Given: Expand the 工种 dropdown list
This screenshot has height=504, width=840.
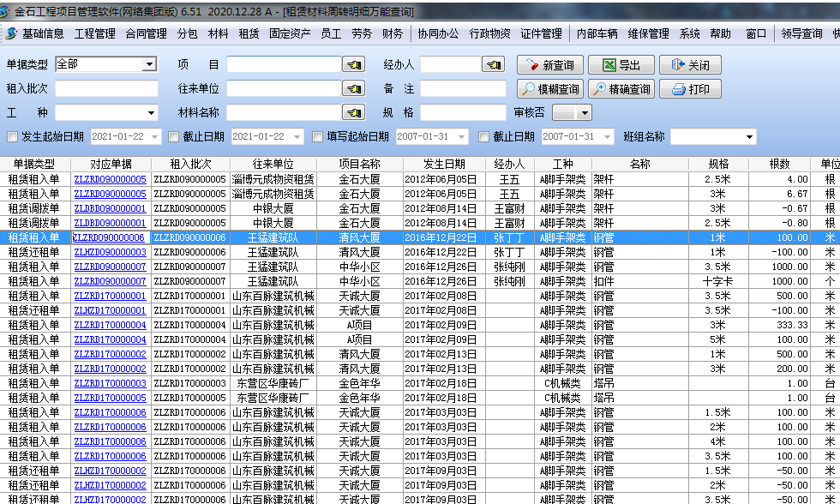Looking at the screenshot, I should pyautogui.click(x=151, y=111).
